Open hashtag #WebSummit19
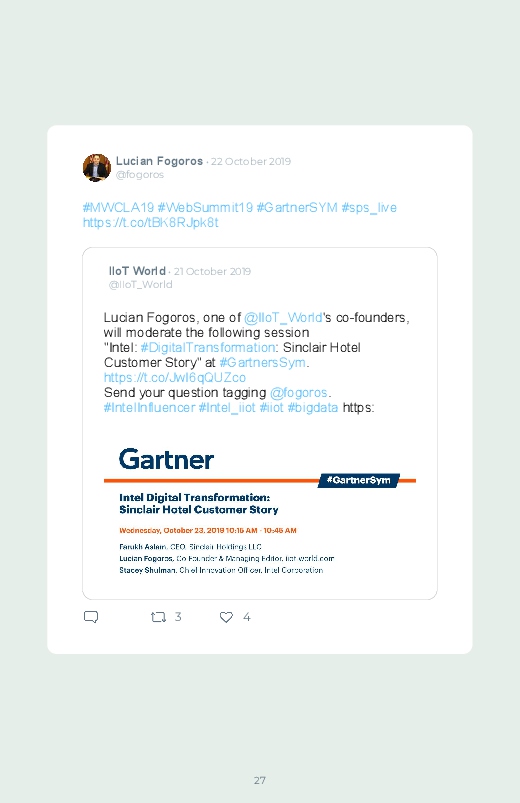 tap(205, 207)
